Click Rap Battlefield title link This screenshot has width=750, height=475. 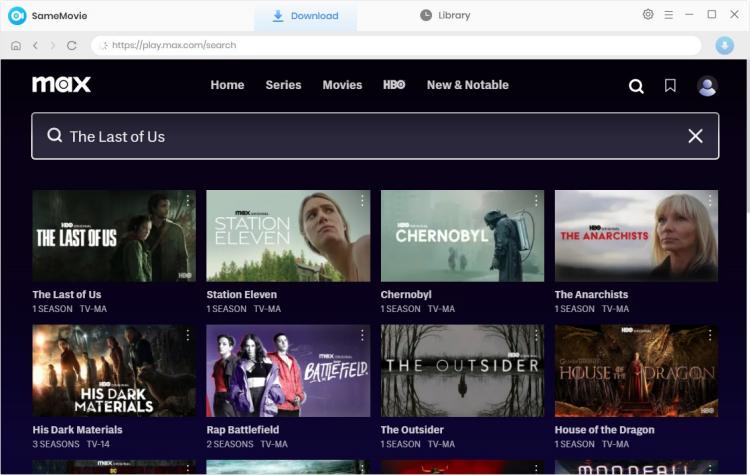[x=243, y=430]
